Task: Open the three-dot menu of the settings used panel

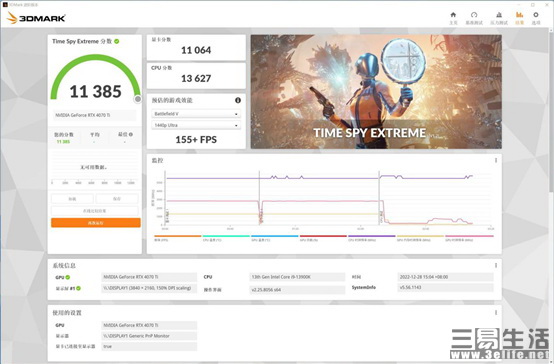Action: (x=496, y=313)
